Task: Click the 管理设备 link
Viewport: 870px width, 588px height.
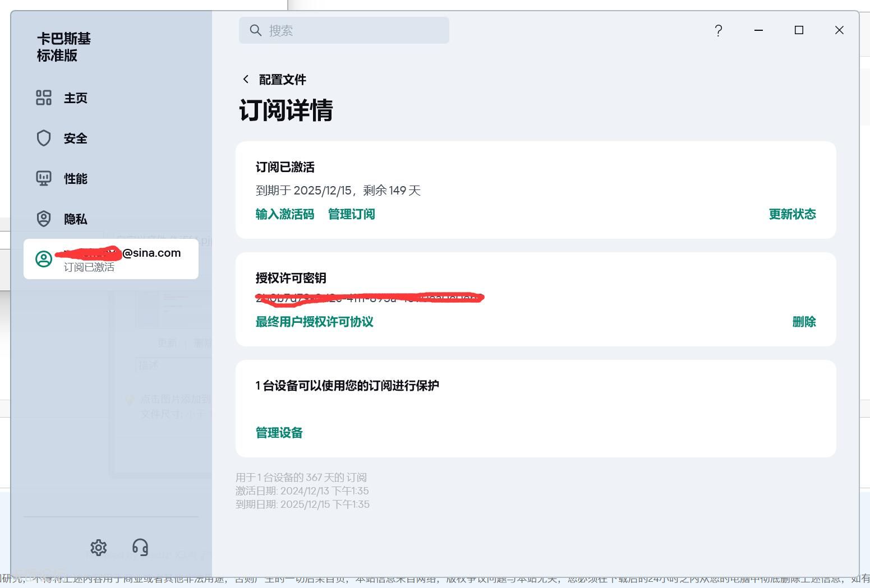Action: click(x=279, y=433)
